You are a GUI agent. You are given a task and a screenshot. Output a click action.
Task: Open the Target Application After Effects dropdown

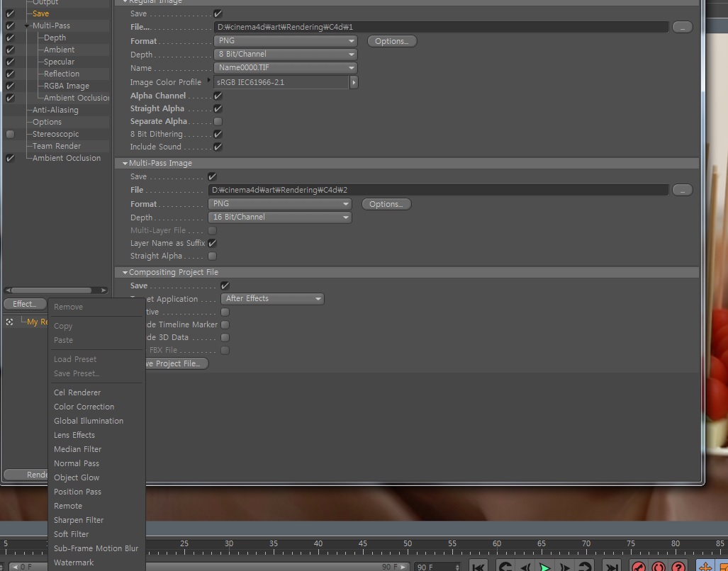pos(272,299)
